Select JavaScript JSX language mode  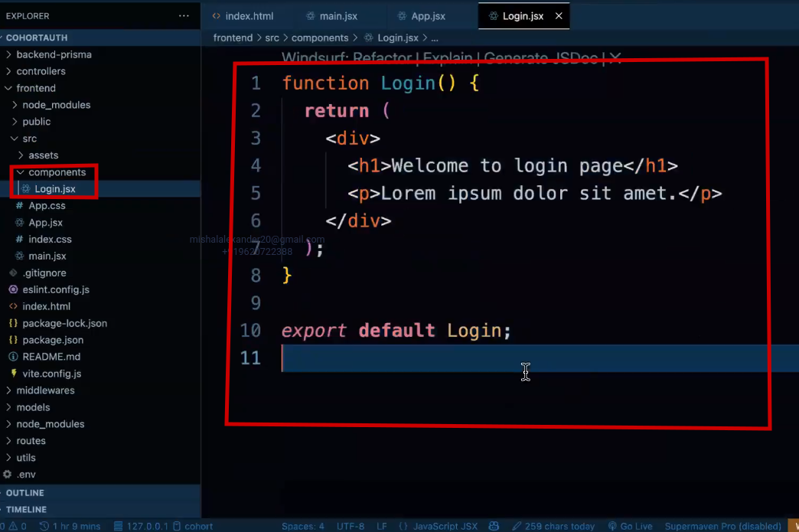tap(445, 527)
